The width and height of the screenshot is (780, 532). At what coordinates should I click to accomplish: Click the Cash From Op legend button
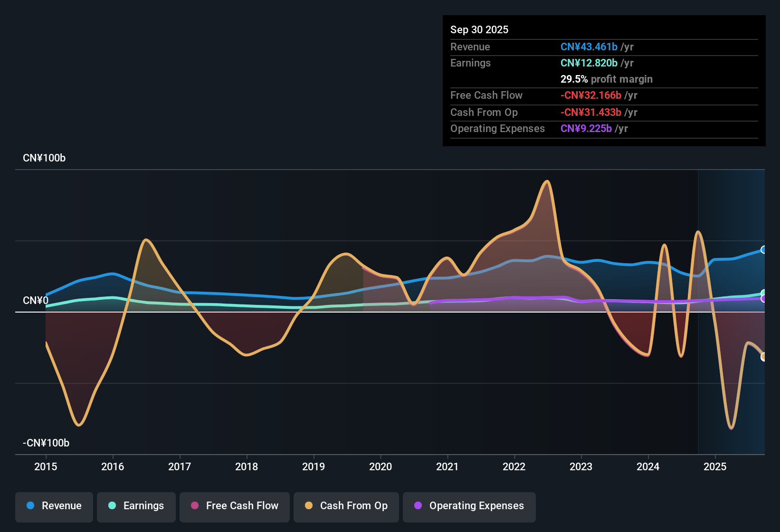coord(346,506)
